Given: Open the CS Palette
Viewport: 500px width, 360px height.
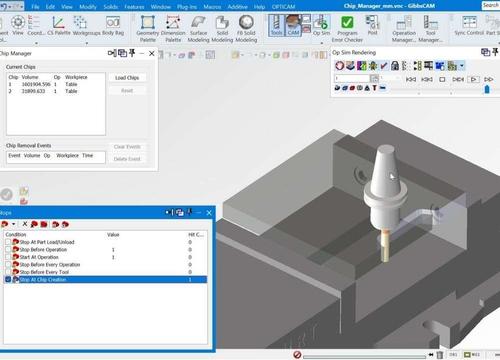Looking at the screenshot, I should click(x=59, y=26).
